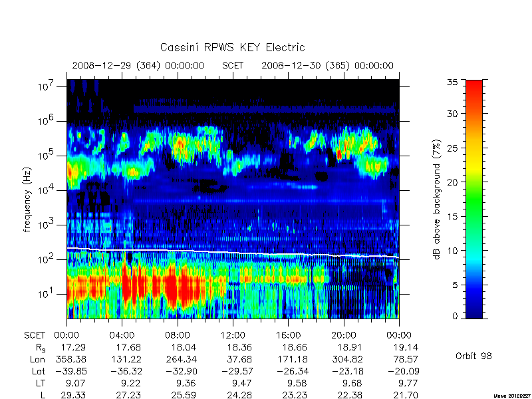Click the 10^5 frequency tick label
Viewport: 532px width, 399px height.
[47, 156]
